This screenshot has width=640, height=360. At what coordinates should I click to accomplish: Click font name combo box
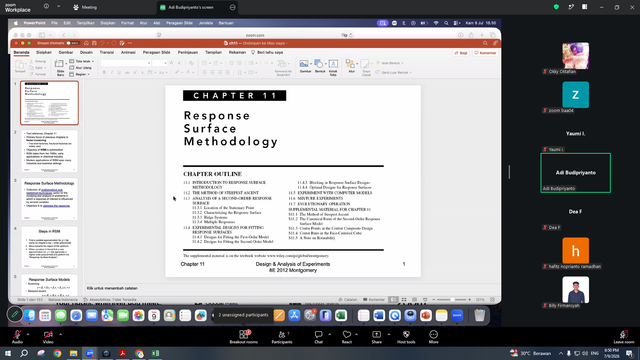click(x=126, y=63)
